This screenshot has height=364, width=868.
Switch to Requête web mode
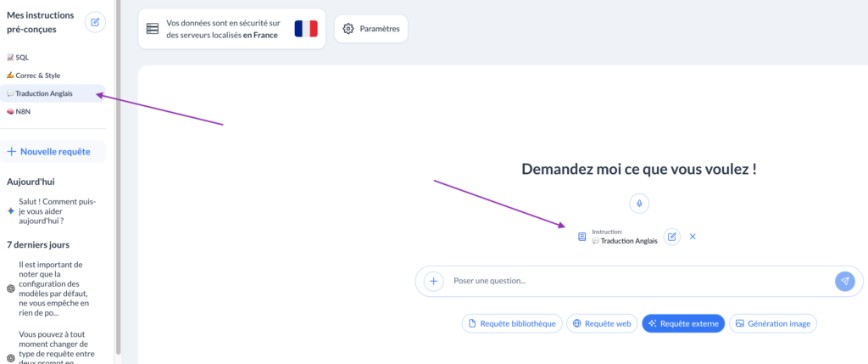coord(601,323)
